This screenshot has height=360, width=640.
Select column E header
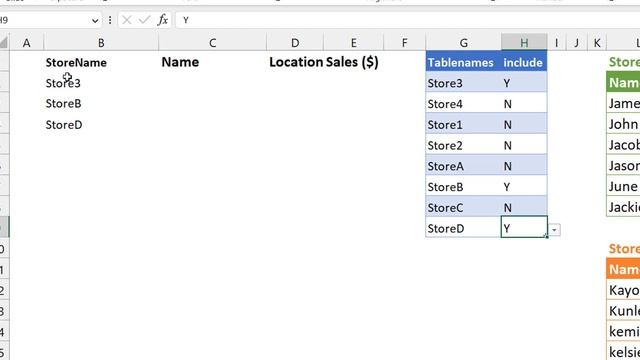353,42
